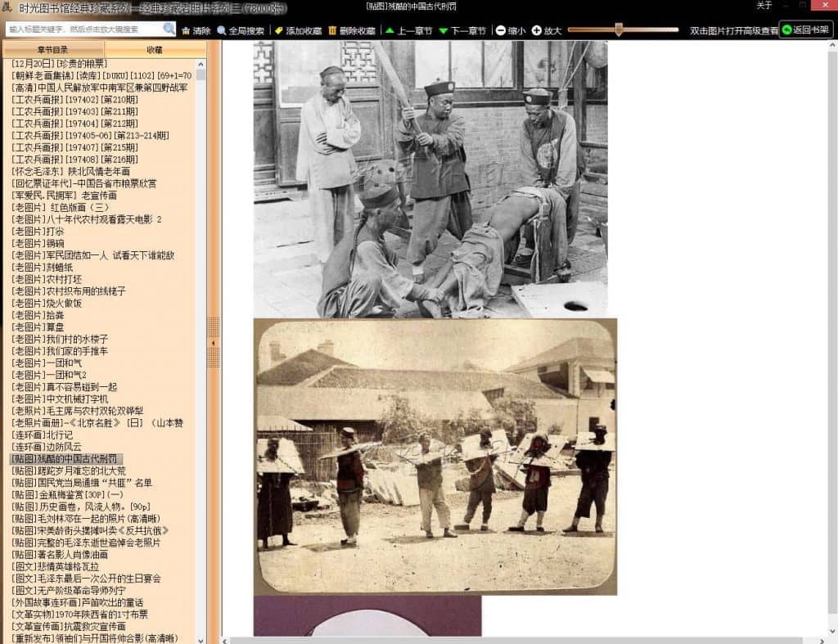Click the 清除 (clear) broom icon
Screen dimensions: 838x644
196,30
